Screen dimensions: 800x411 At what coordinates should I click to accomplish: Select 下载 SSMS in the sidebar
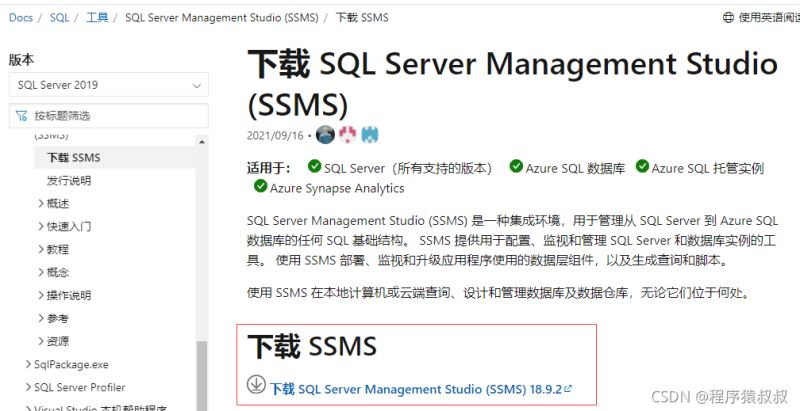coord(73,157)
